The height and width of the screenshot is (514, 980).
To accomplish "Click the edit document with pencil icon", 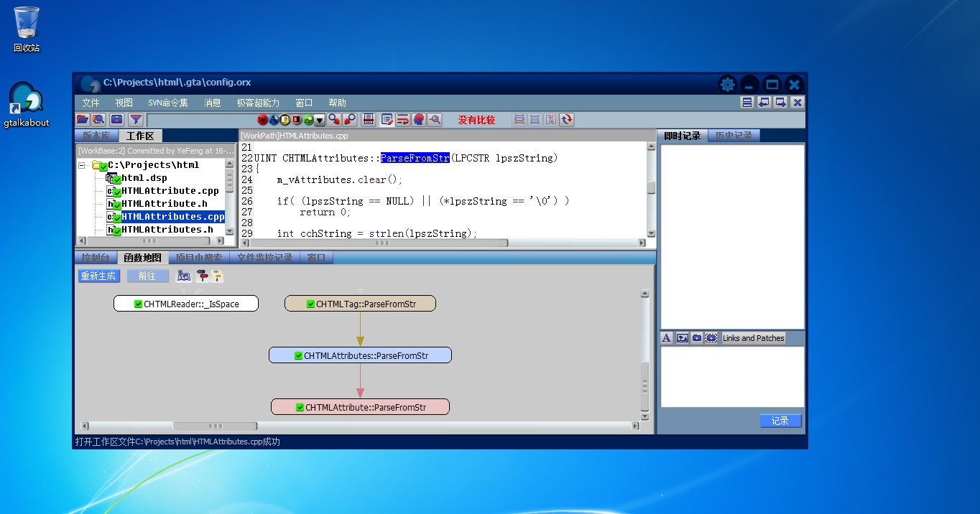I will coord(387,120).
